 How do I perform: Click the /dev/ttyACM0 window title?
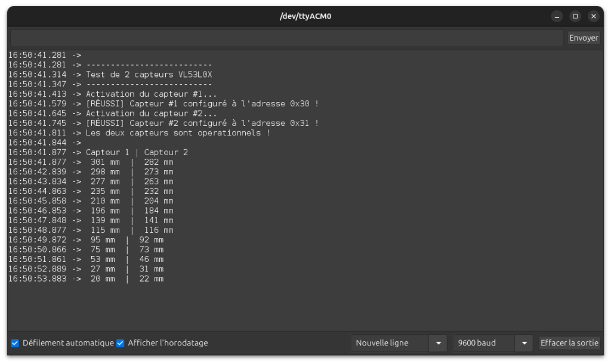click(x=305, y=16)
